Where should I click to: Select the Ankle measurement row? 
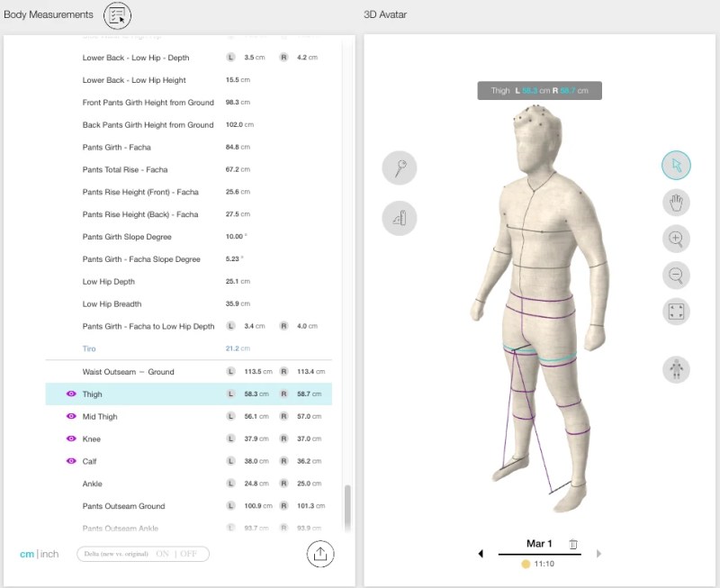click(x=188, y=484)
